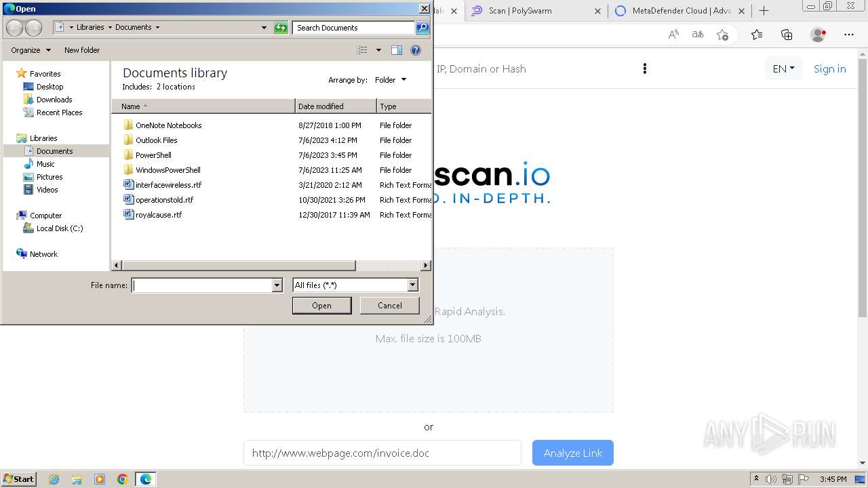868x488 pixels.
Task: Open the File name combo dropdown arrow
Action: pyautogui.click(x=277, y=285)
